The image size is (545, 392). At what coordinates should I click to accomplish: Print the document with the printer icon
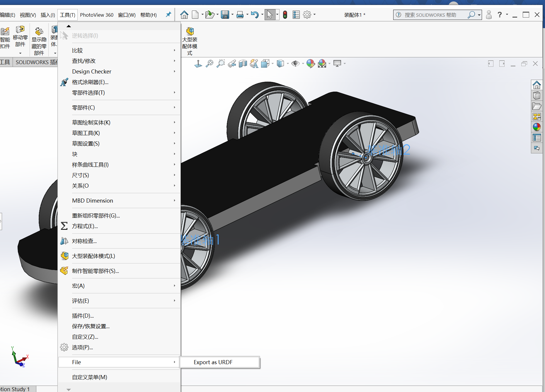click(x=240, y=15)
